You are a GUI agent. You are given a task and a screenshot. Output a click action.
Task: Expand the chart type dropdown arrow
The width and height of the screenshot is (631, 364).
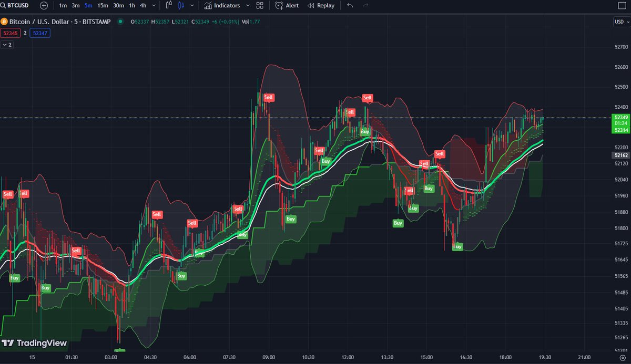click(x=192, y=5)
